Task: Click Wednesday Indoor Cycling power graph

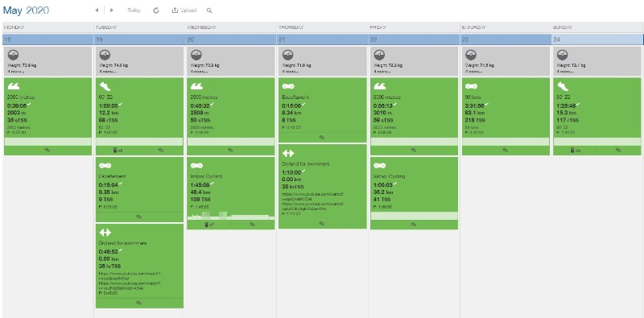Action: click(231, 215)
